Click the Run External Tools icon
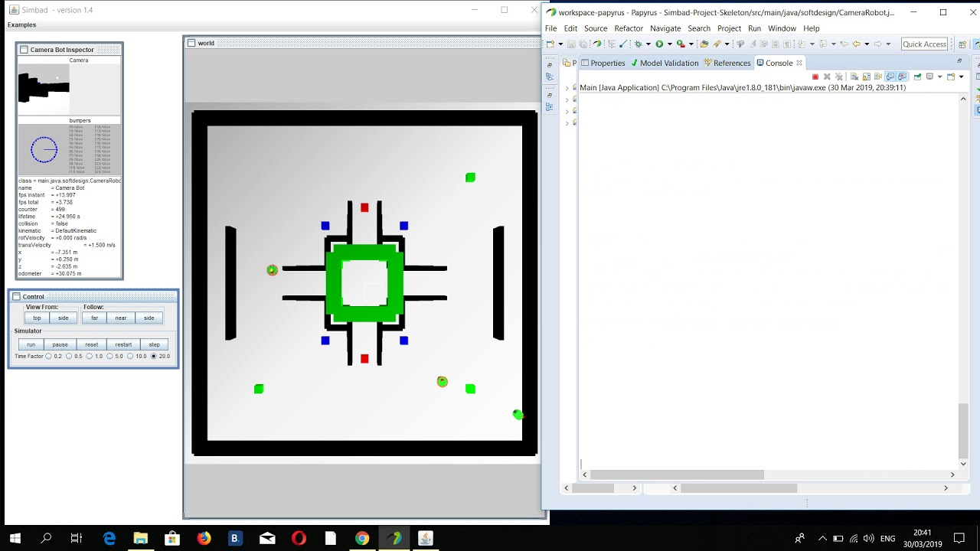This screenshot has width=980, height=551. tap(681, 44)
